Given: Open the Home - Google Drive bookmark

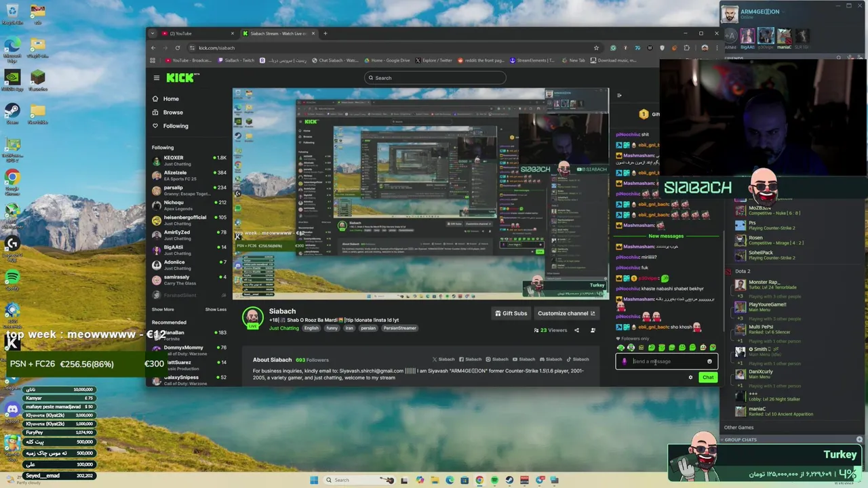Looking at the screenshot, I should [x=387, y=60].
